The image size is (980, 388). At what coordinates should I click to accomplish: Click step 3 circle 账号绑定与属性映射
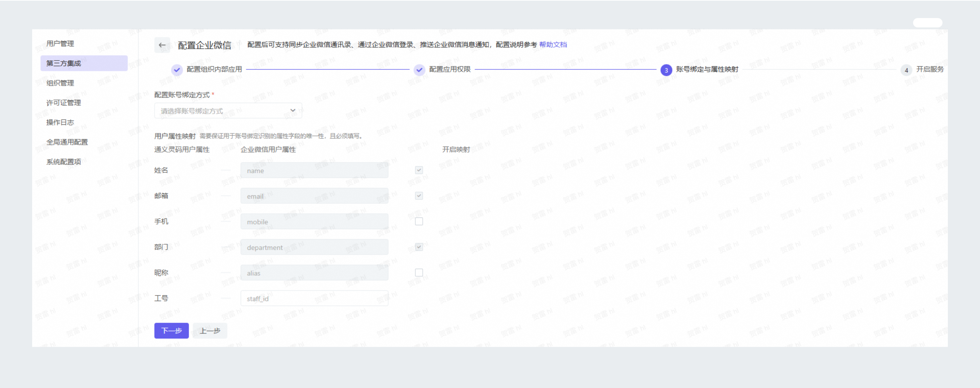(x=666, y=70)
